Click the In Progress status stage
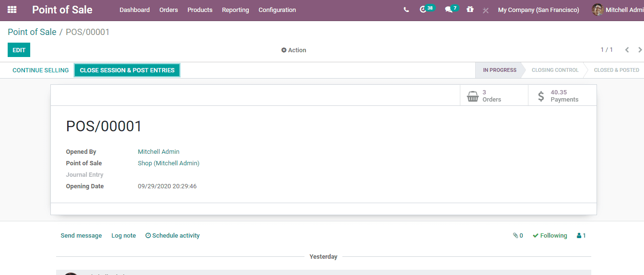The image size is (644, 275). point(499,70)
